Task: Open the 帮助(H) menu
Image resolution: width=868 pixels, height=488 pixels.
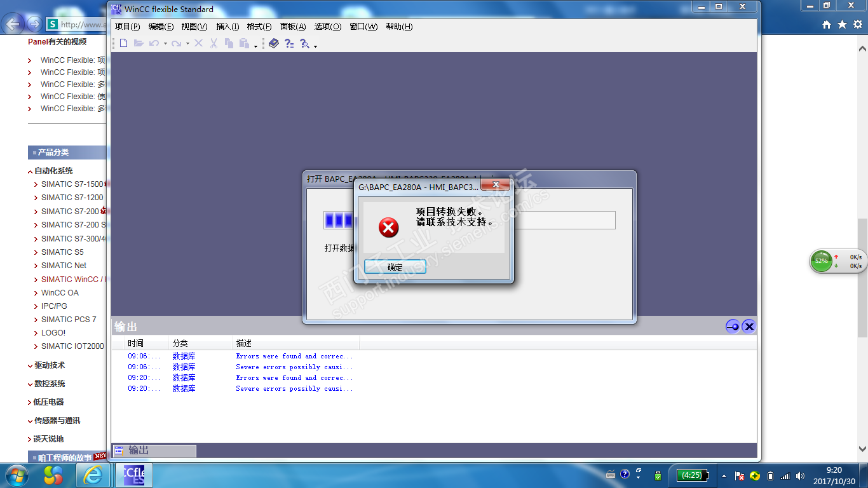Action: click(399, 27)
